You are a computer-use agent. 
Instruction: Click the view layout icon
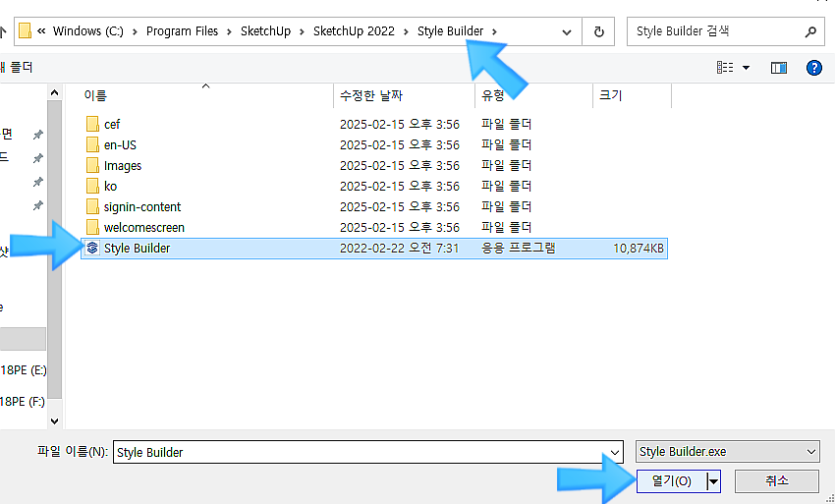pos(725,68)
